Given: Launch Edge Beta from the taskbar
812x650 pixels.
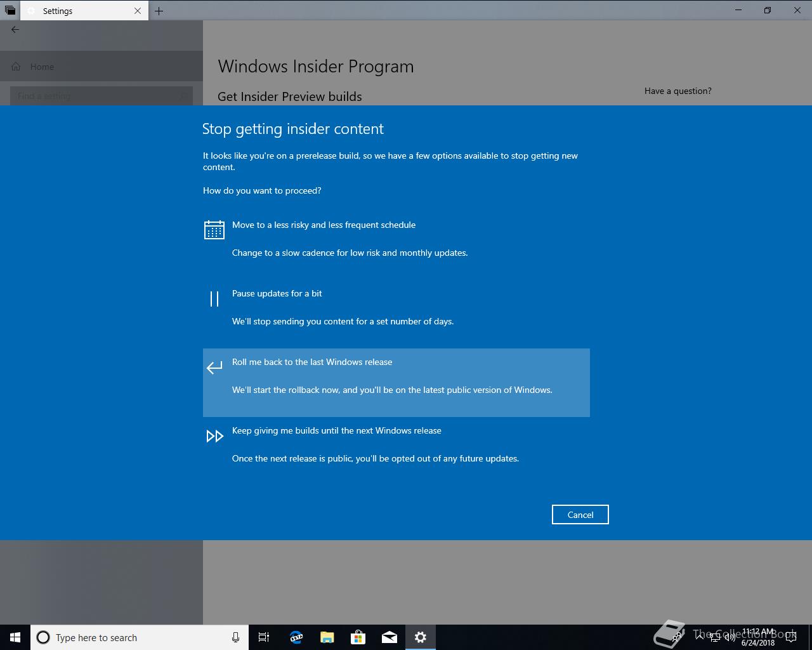Looking at the screenshot, I should [x=296, y=637].
